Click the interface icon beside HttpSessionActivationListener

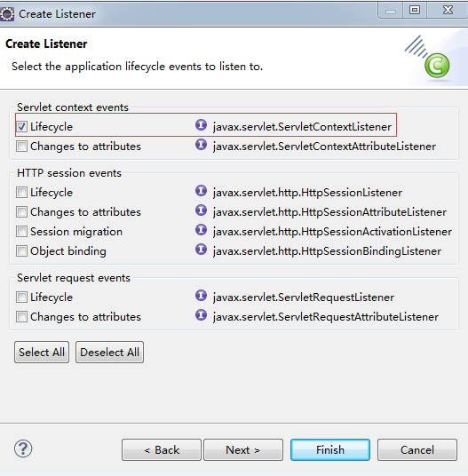pyautogui.click(x=201, y=230)
